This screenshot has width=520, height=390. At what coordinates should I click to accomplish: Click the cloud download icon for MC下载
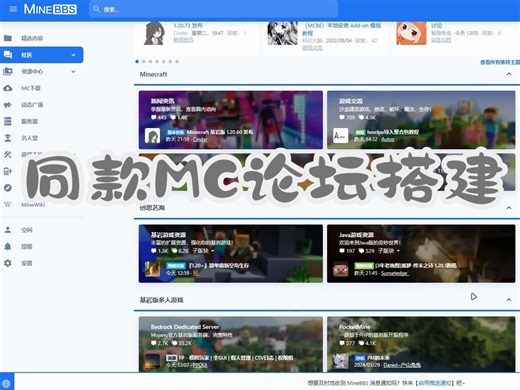tap(8, 88)
